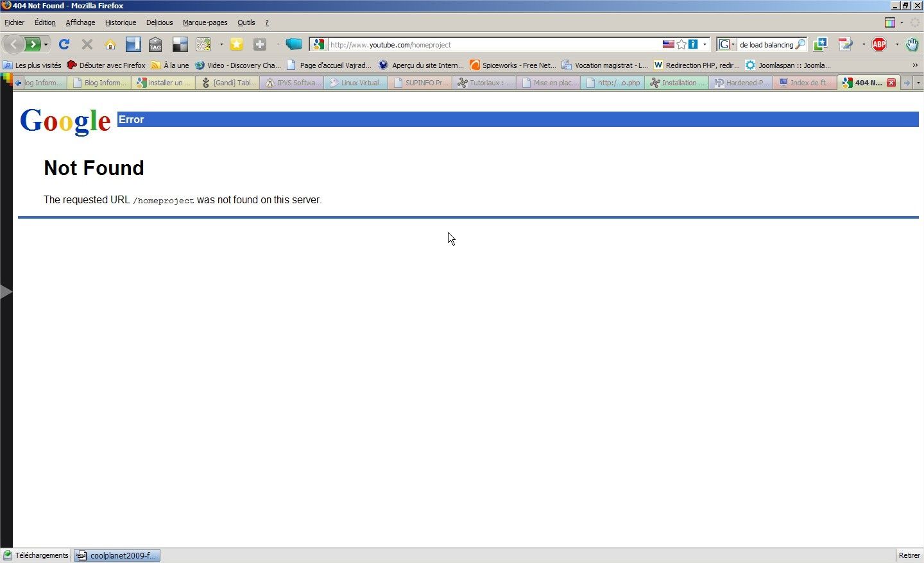Go to the Home page icon
This screenshot has width=924, height=563.
pos(110,44)
